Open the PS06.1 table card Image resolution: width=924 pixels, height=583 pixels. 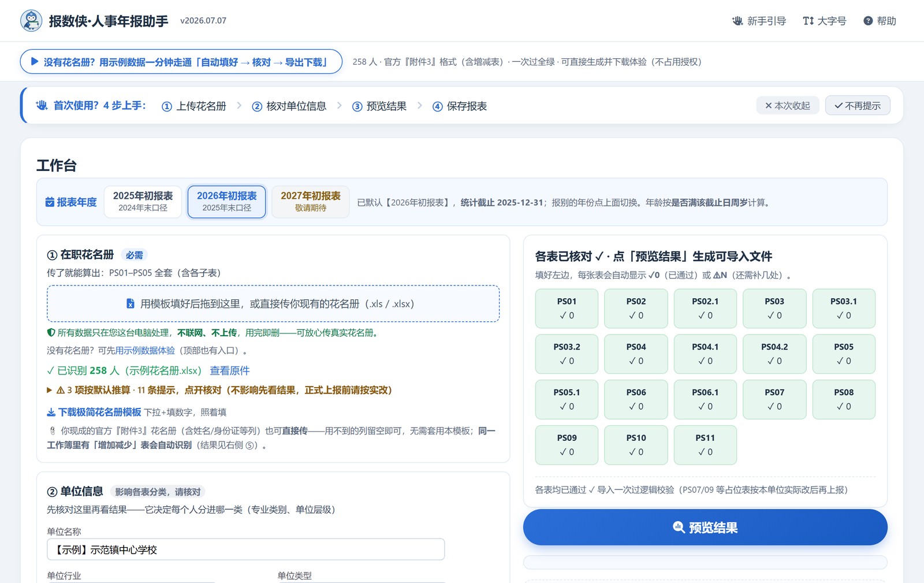[x=705, y=399]
